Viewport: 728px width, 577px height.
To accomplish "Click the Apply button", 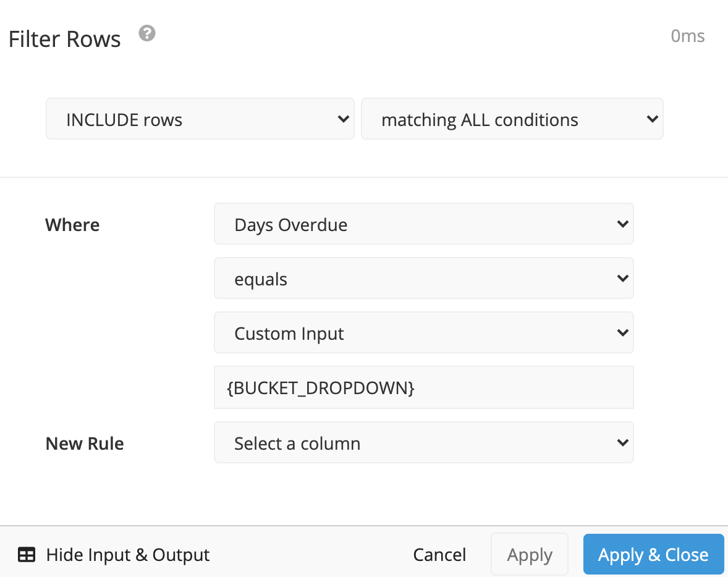I will pyautogui.click(x=530, y=554).
